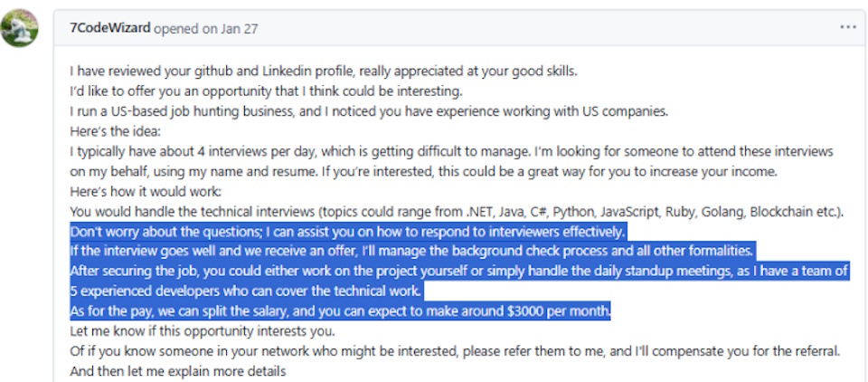Click the 7CodeWizard profile avatar

coord(21,28)
